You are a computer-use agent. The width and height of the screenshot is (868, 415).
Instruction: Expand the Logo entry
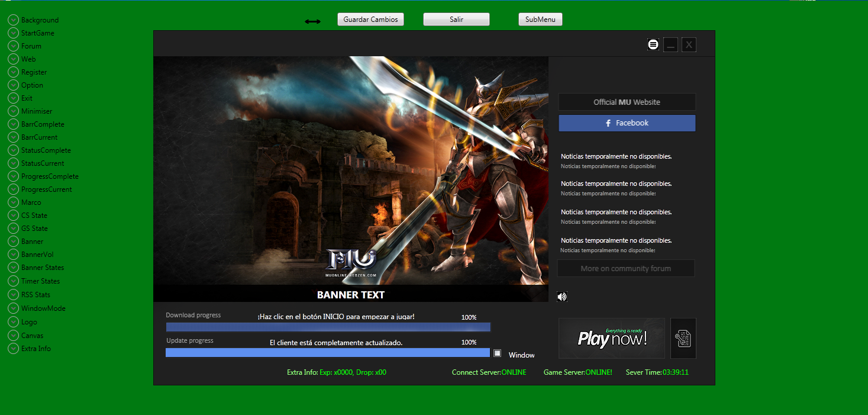click(x=13, y=321)
